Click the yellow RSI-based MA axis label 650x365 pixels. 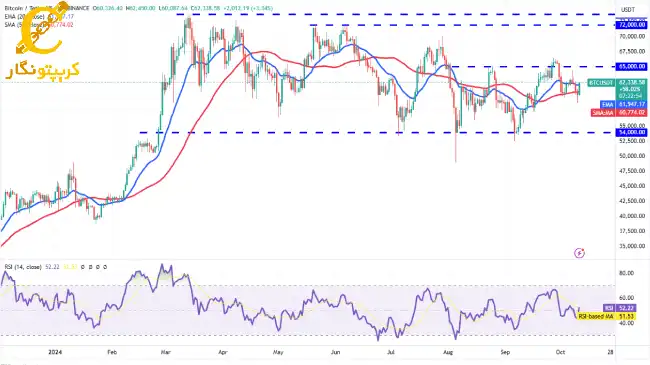pos(612,316)
